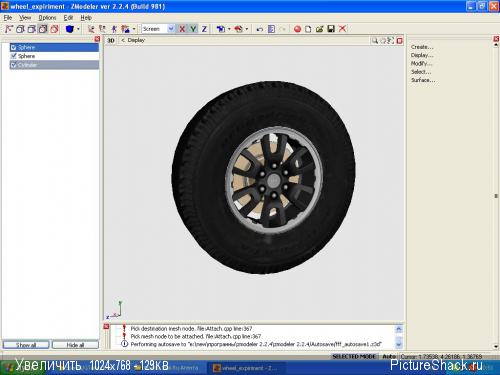
Task: Expand the Surface... command group
Action: [x=423, y=80]
